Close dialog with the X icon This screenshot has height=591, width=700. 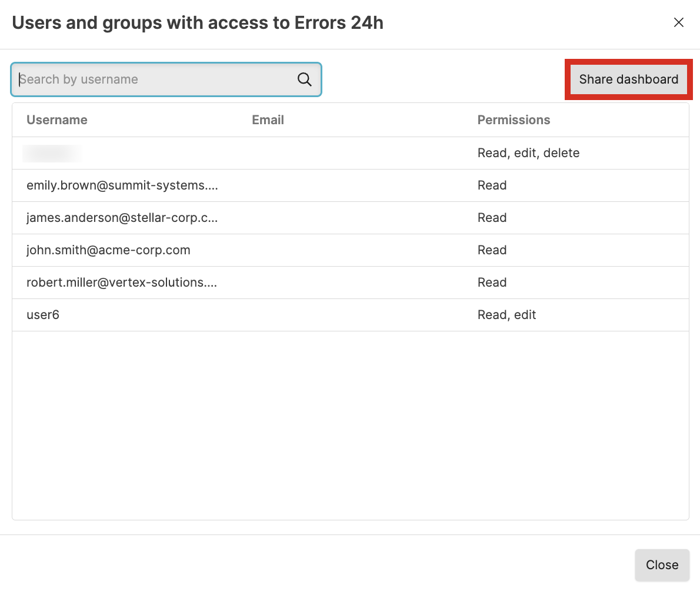tap(678, 23)
